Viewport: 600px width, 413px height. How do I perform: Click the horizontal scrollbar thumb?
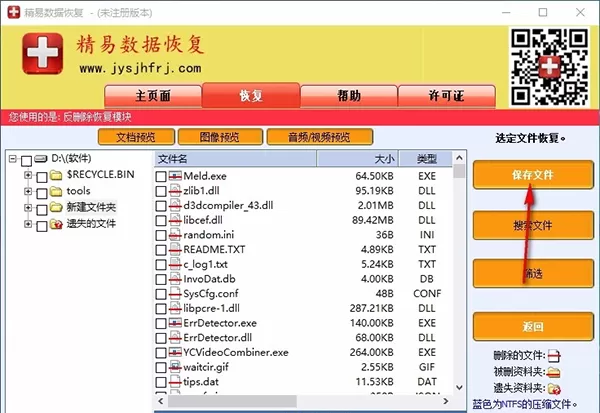pos(232,401)
